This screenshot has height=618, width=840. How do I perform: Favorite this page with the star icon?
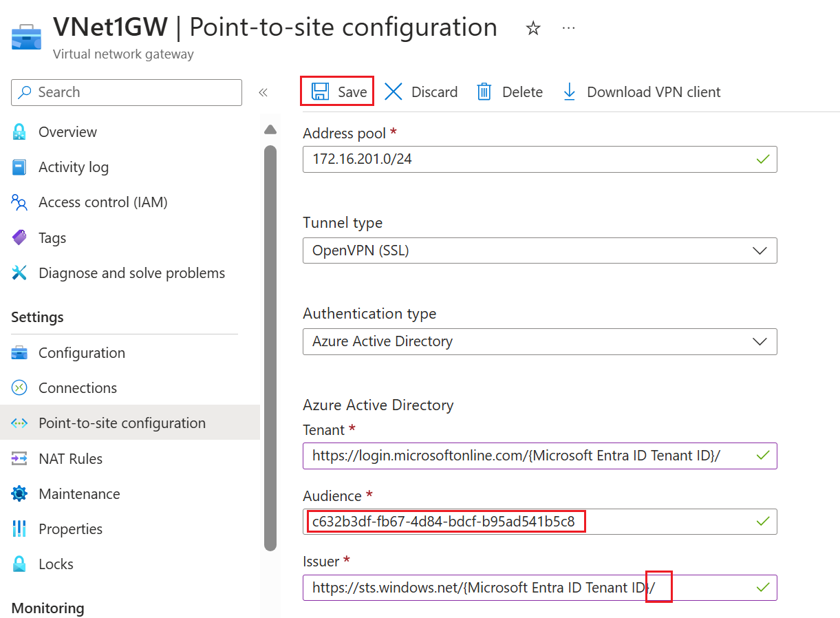(532, 28)
